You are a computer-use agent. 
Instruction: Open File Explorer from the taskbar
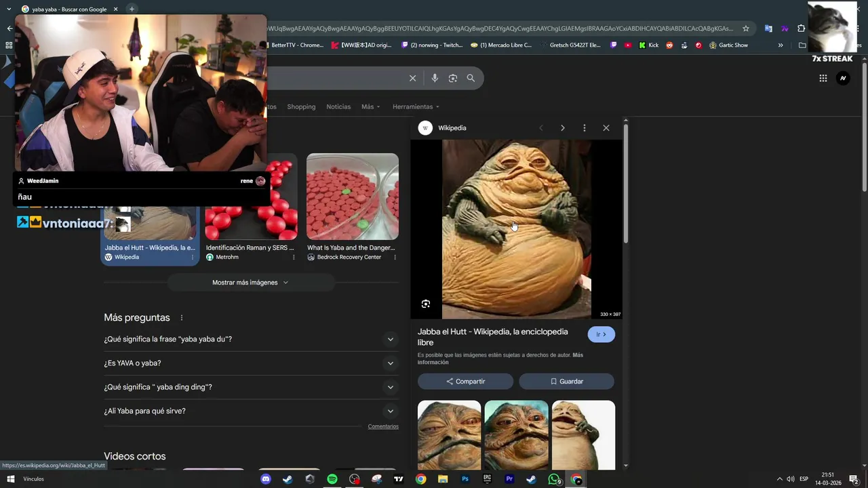(443, 479)
